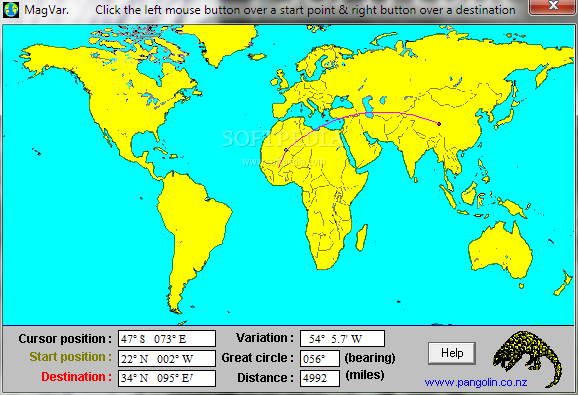Click the "Great circle :" label
This screenshot has width=578, height=395.
tap(258, 358)
